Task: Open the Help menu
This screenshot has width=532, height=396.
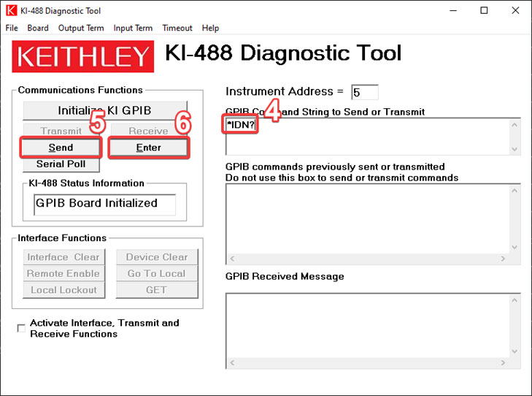Action: click(x=210, y=28)
